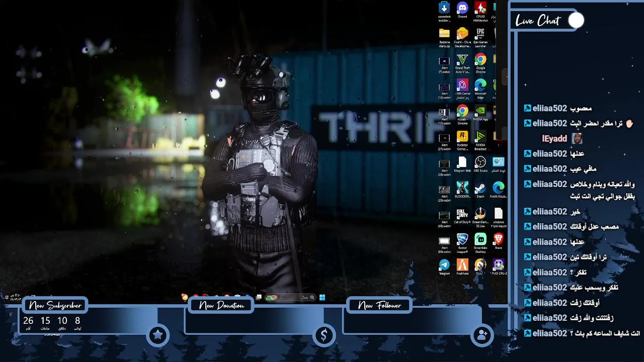Launch Discord from the desktop
This screenshot has height=362, width=644.
(462, 11)
